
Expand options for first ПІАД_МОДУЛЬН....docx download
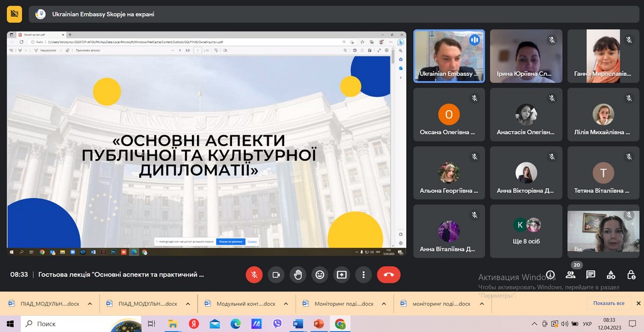pyautogui.click(x=90, y=304)
